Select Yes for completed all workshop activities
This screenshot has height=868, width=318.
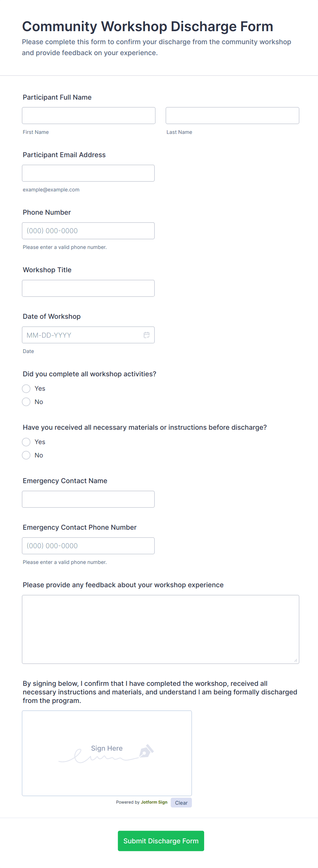[26, 389]
